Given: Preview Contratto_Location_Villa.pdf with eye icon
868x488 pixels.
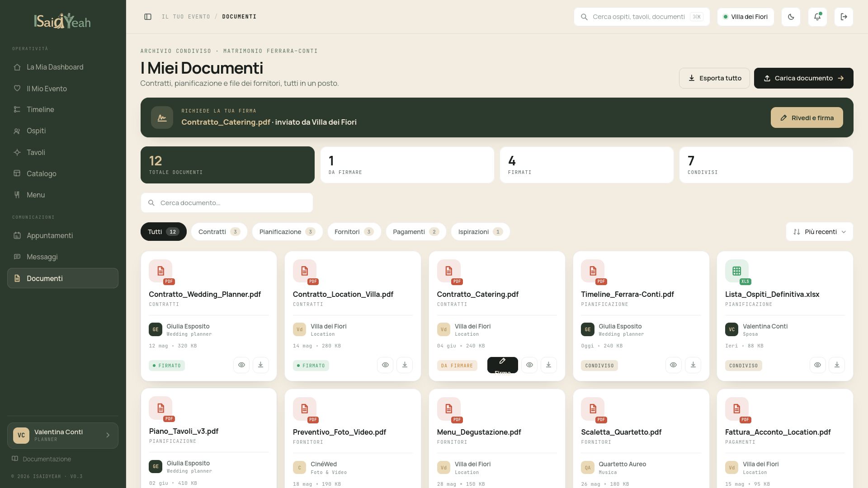Looking at the screenshot, I should (x=385, y=365).
